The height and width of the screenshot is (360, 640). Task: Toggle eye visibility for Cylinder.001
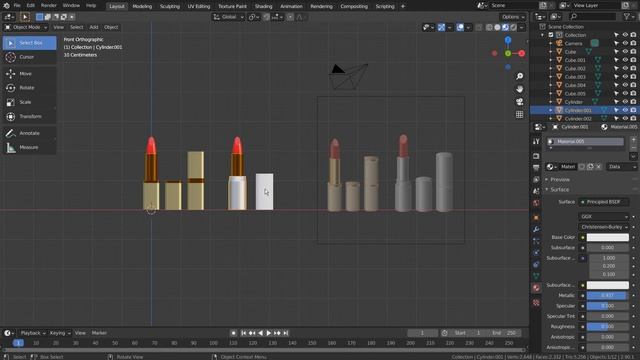625,110
